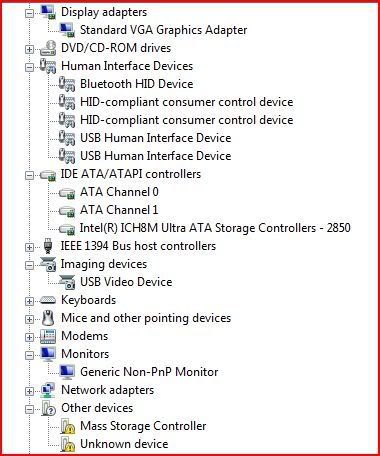Click the Network adapters icon
Image resolution: width=380 pixels, height=456 pixels.
point(48,390)
